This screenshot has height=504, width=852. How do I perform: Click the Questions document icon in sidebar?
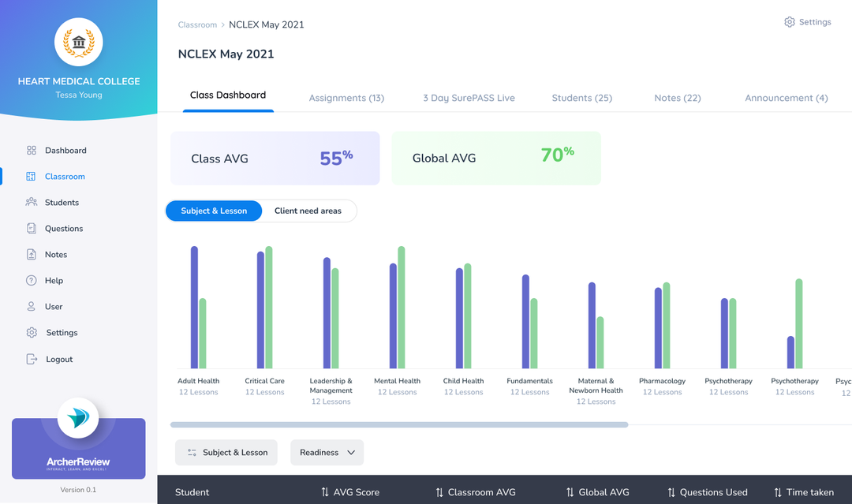32,229
